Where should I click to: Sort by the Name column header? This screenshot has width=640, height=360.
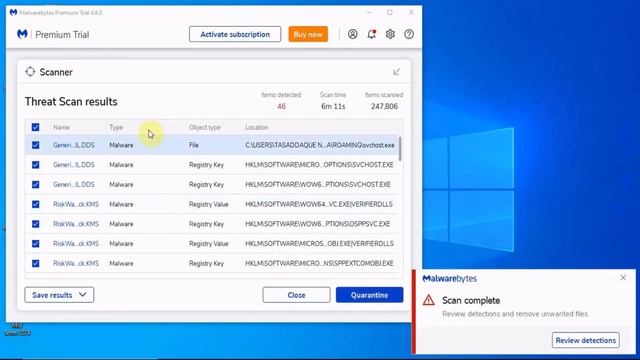pos(61,127)
